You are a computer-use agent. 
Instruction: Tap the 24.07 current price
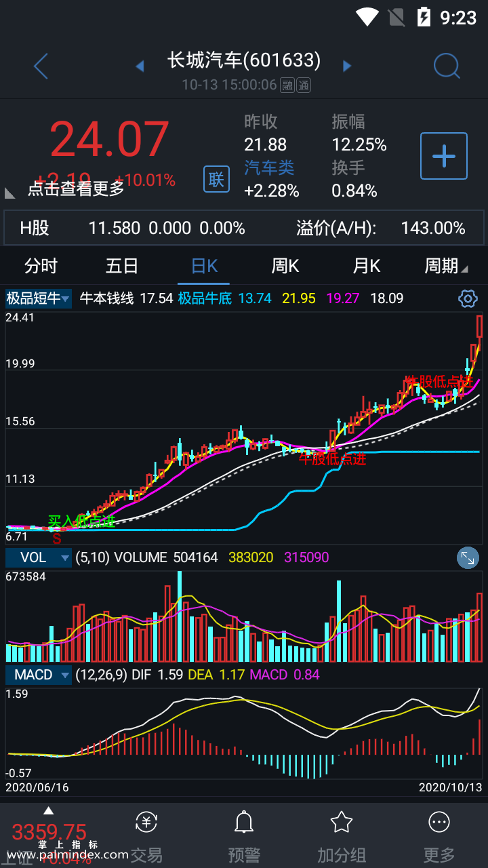(109, 139)
